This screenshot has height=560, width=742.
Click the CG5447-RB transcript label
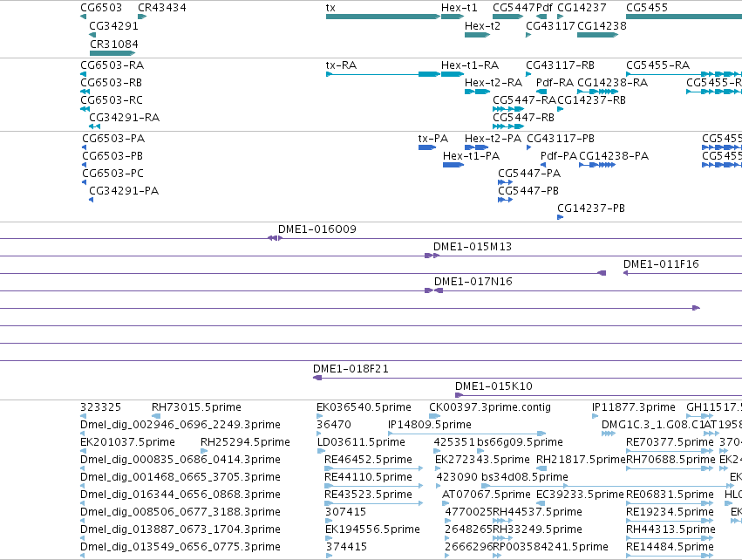coord(523,118)
